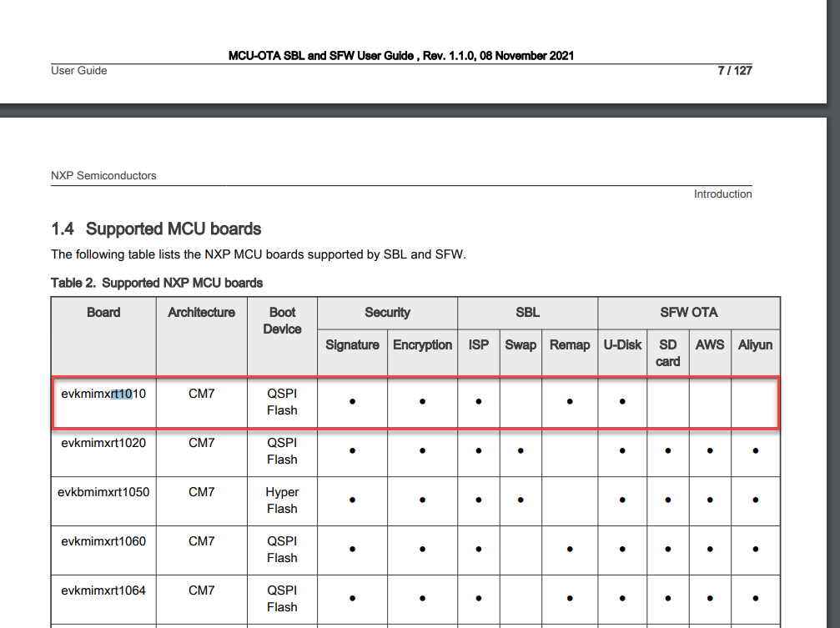840x628 pixels.
Task: Click the Boot Device column header
Action: [281, 320]
